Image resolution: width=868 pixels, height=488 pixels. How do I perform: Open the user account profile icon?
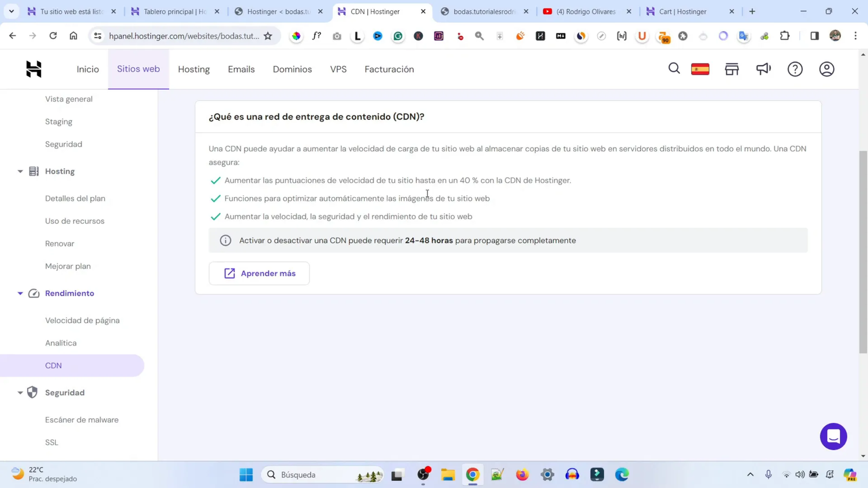[x=827, y=69]
